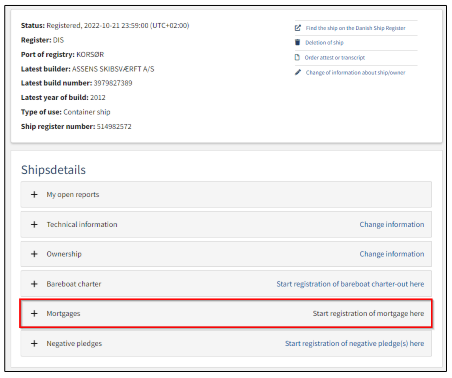The width and height of the screenshot is (452, 378).
Task: Click Change information for Technical information
Action: 392,224
